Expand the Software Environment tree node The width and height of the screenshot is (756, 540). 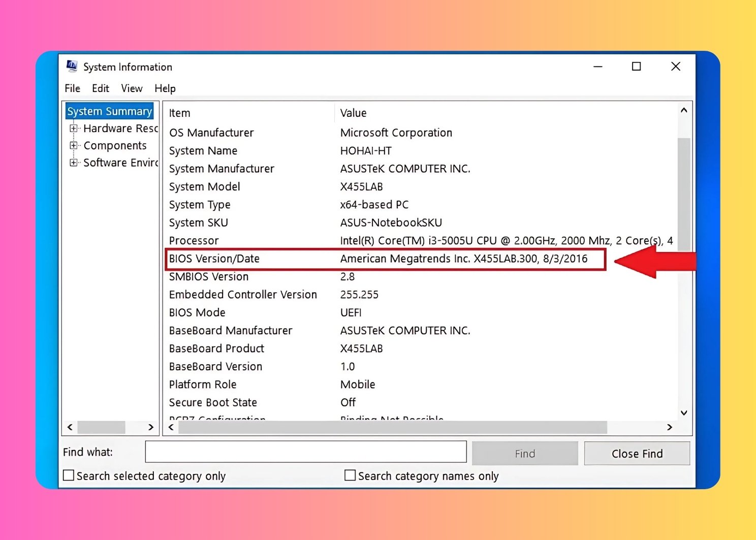[x=74, y=163]
